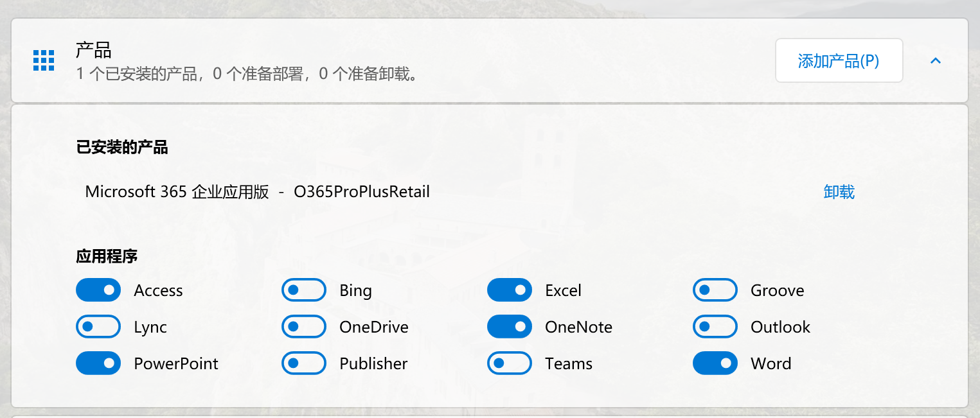Click the 卸载 link for Microsoft 365
The height and width of the screenshot is (418, 980).
839,191
